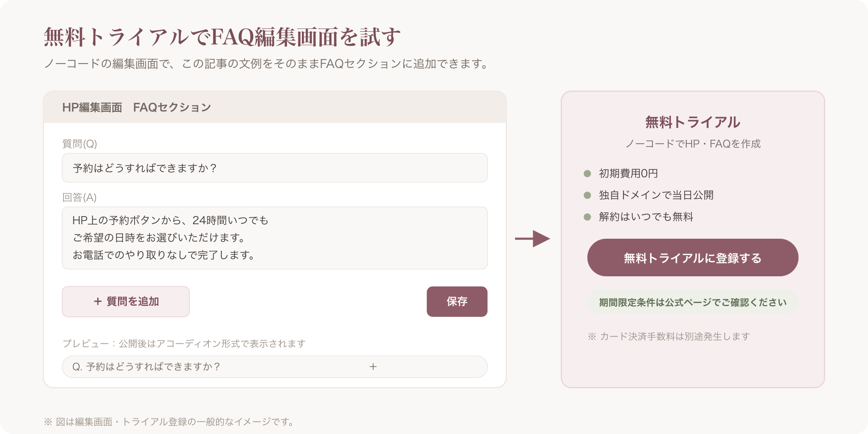This screenshot has width=868, height=434.
Task: Expand the accordion preview plus icon
Action: click(373, 367)
